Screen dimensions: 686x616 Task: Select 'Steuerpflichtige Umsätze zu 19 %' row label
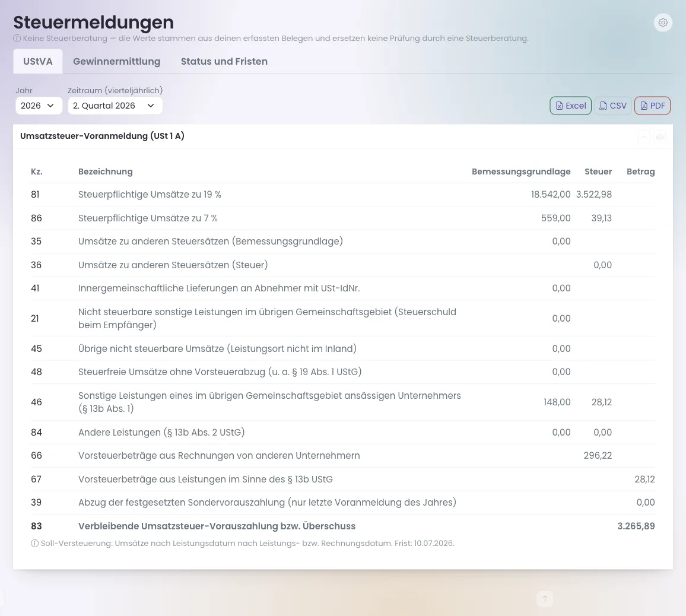(150, 195)
